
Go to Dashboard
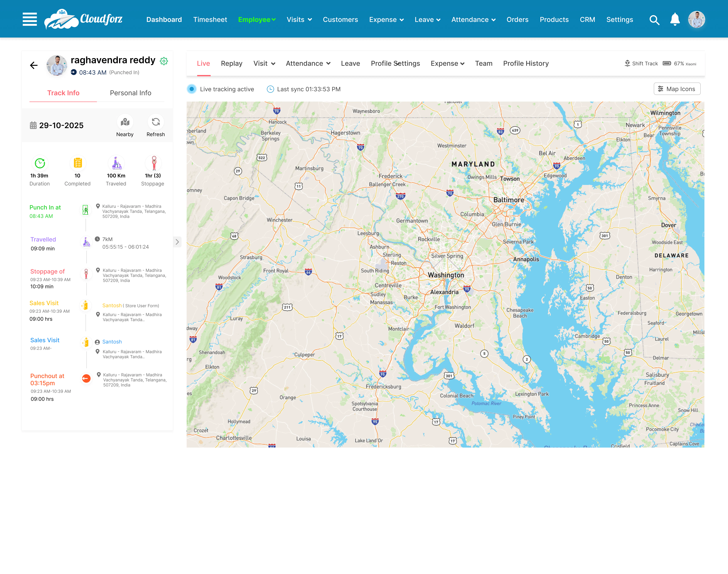click(x=164, y=19)
